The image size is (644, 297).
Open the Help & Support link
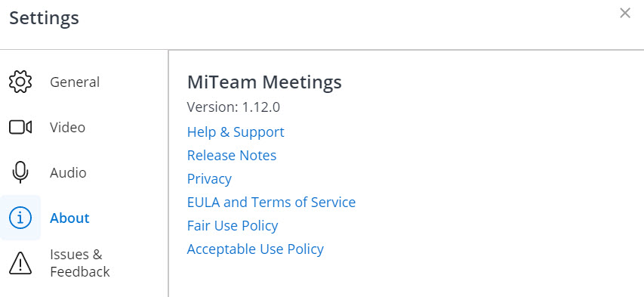tap(236, 132)
